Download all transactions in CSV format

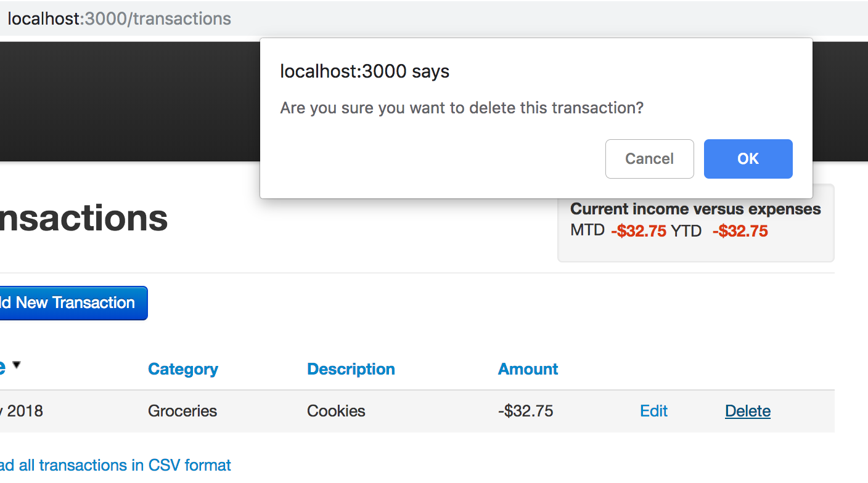click(115, 465)
